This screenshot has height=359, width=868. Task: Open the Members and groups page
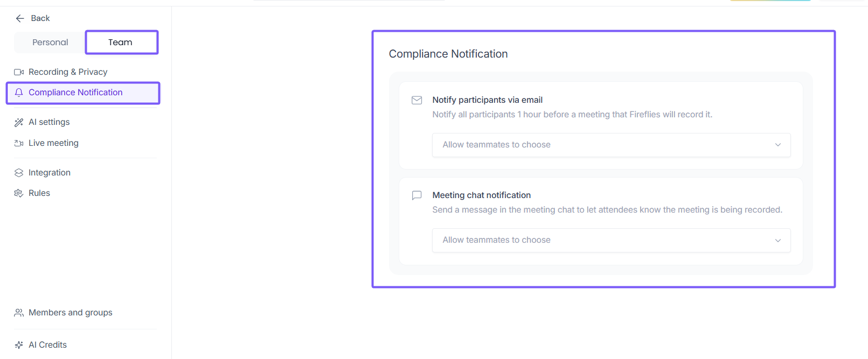70,313
